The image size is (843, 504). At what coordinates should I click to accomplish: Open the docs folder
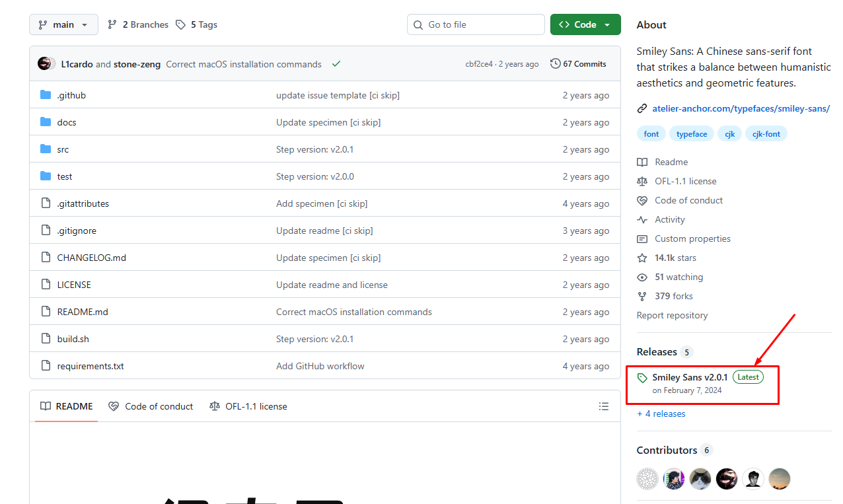pyautogui.click(x=67, y=122)
